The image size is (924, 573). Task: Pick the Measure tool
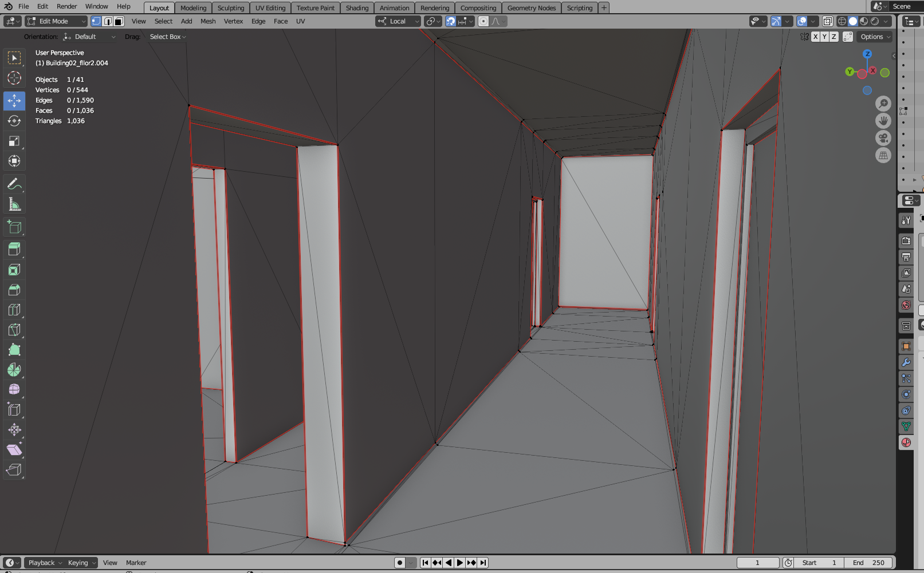tap(14, 204)
